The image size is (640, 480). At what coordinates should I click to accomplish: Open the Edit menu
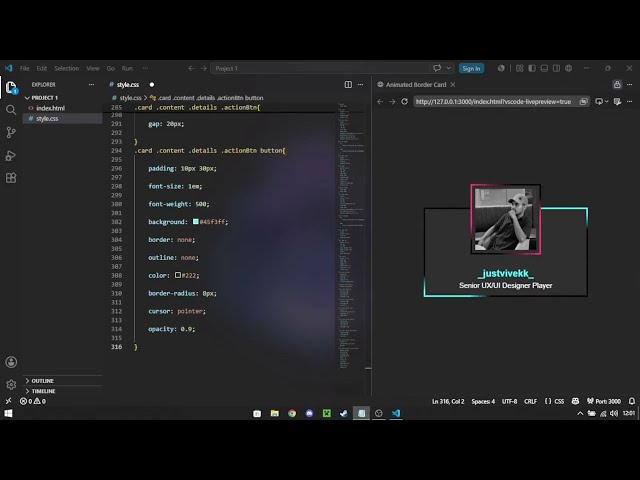[x=42, y=68]
